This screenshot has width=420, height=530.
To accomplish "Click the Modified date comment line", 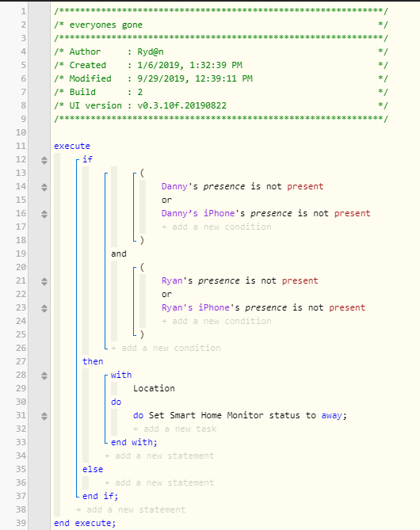I will (221, 78).
